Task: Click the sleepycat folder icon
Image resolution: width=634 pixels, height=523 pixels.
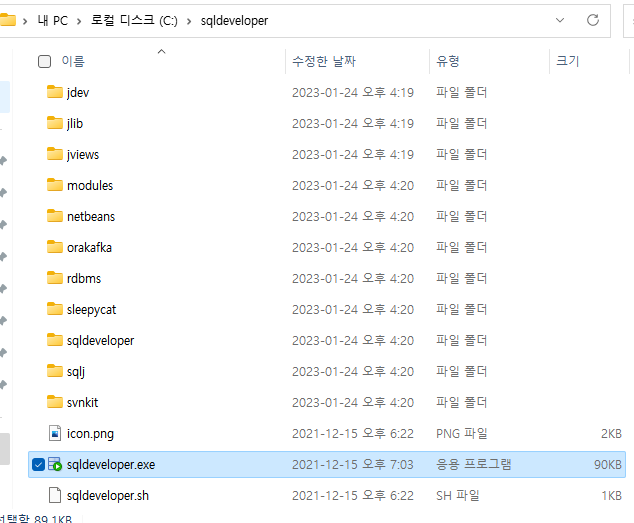Action: [55, 309]
